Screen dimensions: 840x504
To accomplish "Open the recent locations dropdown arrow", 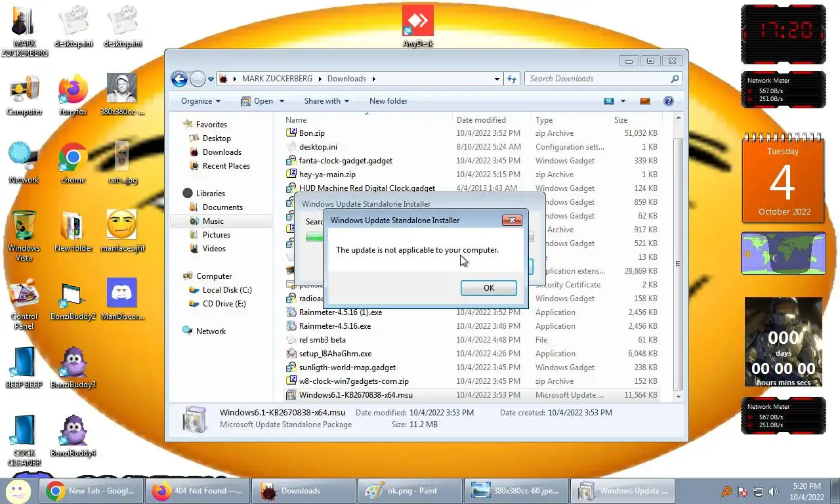I will [x=211, y=79].
